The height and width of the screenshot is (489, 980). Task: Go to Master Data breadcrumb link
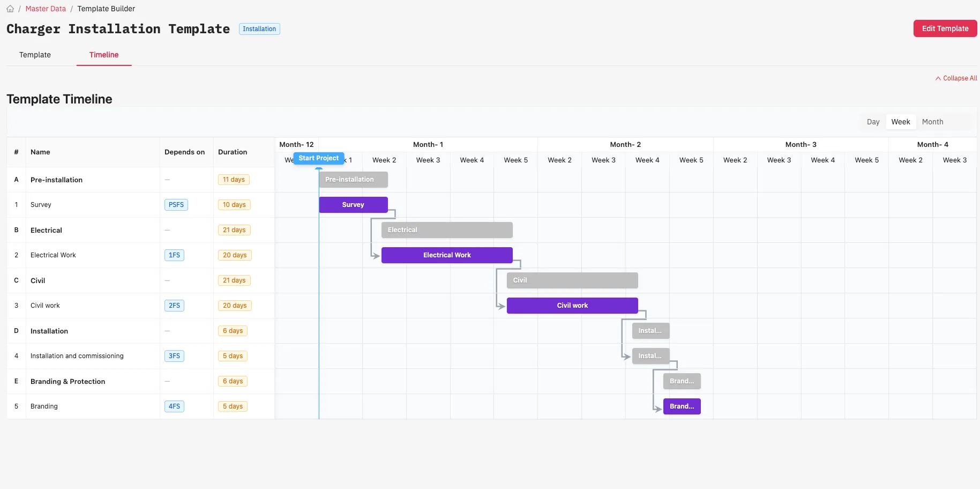point(46,9)
